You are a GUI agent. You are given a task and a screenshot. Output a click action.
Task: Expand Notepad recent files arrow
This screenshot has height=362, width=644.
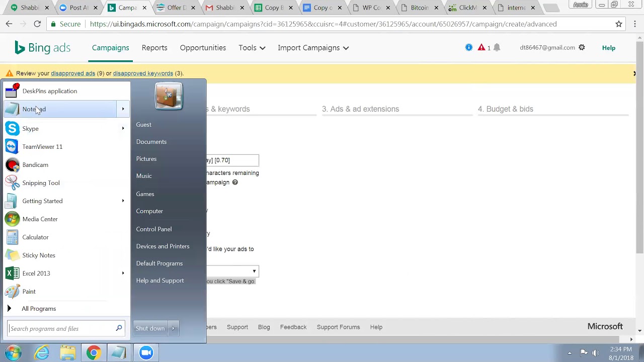coord(123,109)
